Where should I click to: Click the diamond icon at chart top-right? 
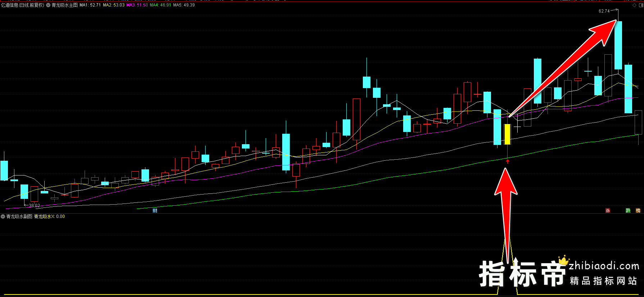click(634, 5)
